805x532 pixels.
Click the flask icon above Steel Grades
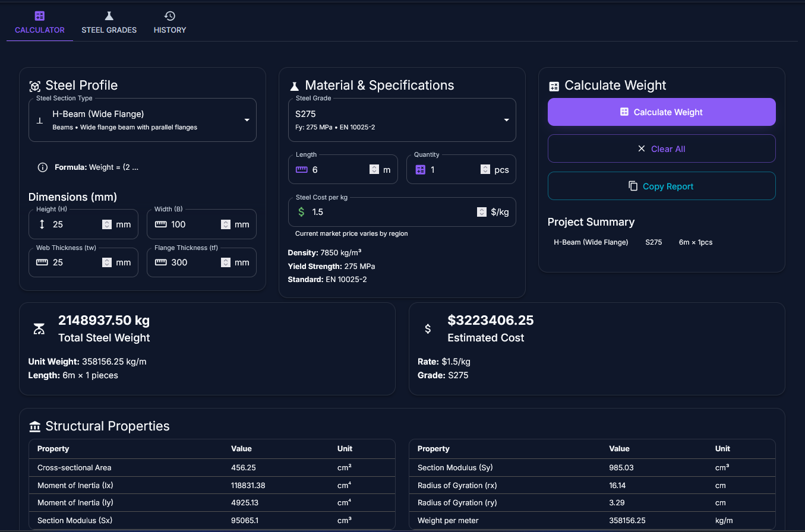click(x=109, y=16)
